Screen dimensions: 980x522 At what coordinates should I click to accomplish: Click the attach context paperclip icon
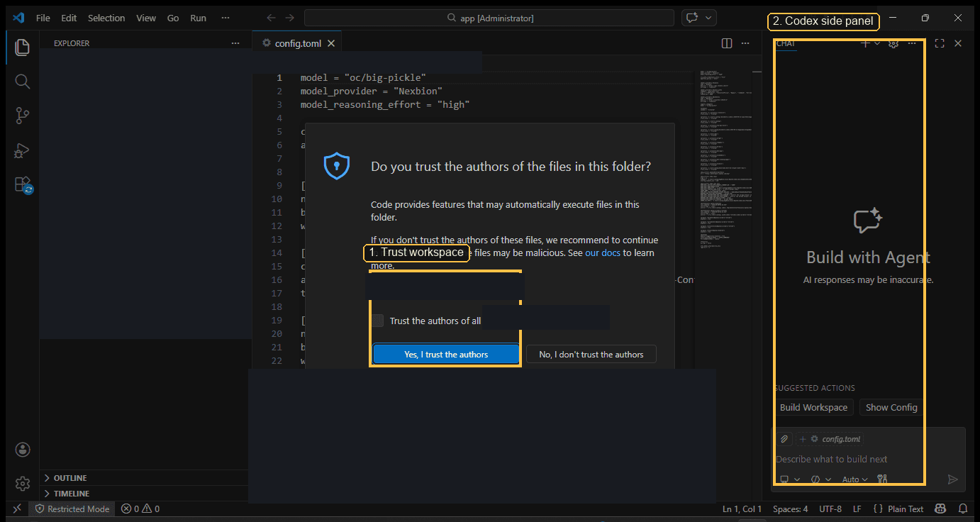pos(784,439)
